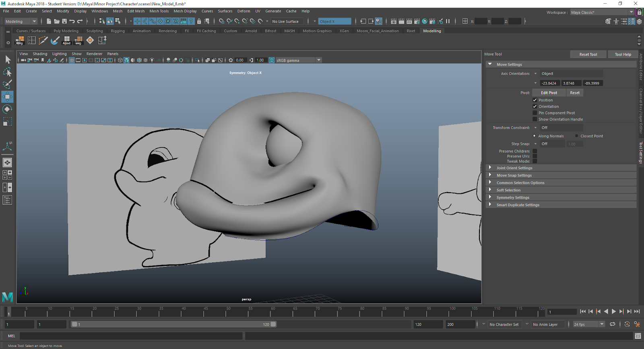Open the sRGB gamma view transform dropdown

click(299, 60)
